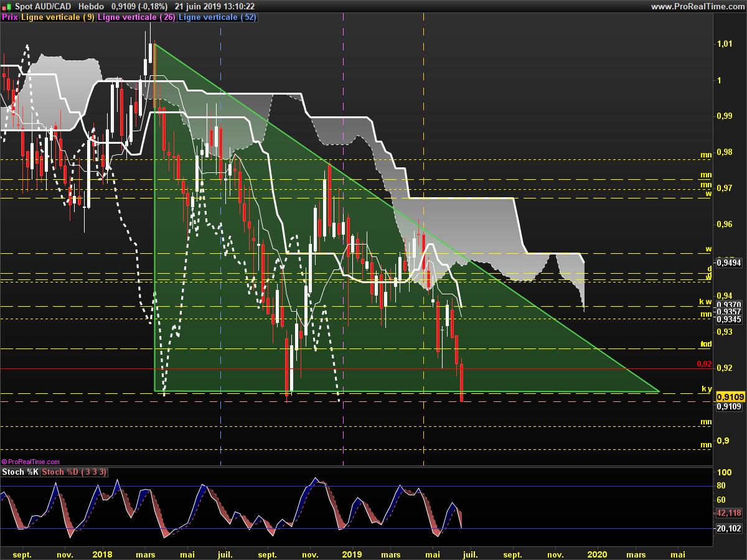The image size is (747, 560).
Task: Select the Ligne verticale (9) label
Action: coord(58,17)
